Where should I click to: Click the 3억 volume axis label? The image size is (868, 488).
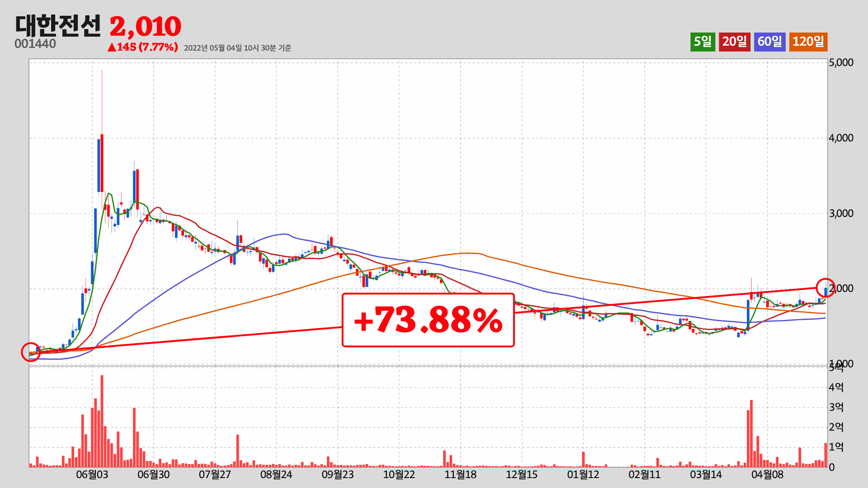click(836, 407)
